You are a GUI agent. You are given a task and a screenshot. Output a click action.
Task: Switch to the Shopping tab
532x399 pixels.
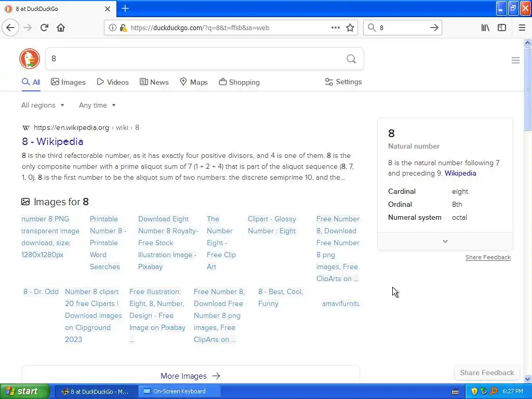point(239,82)
